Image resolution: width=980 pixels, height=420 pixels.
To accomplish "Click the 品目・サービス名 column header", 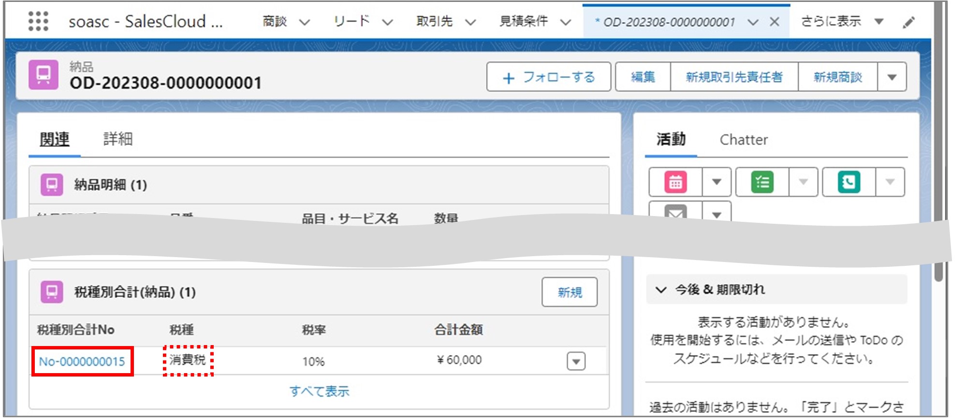I will point(350,218).
